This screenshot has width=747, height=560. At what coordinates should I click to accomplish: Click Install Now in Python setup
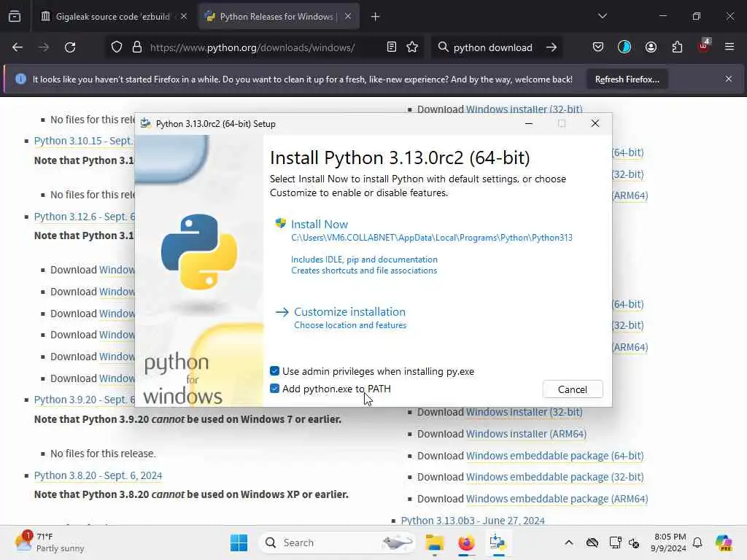point(320,225)
